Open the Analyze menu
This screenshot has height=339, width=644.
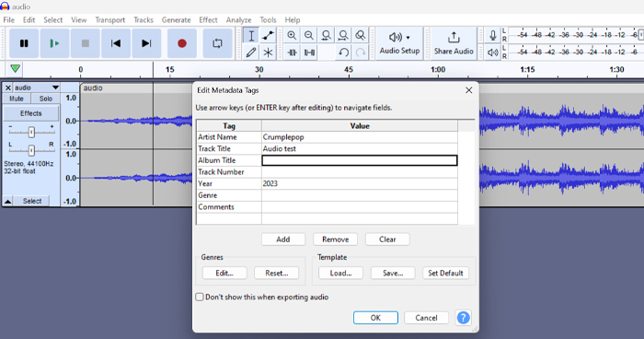point(238,19)
